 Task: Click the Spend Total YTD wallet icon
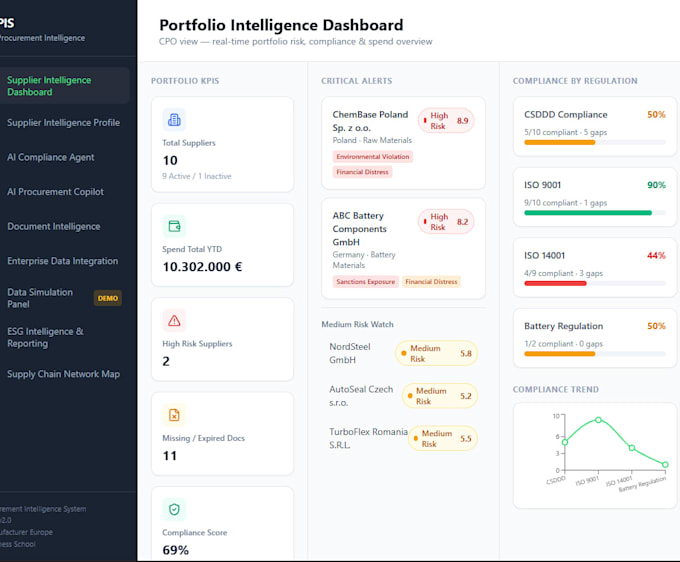(174, 226)
